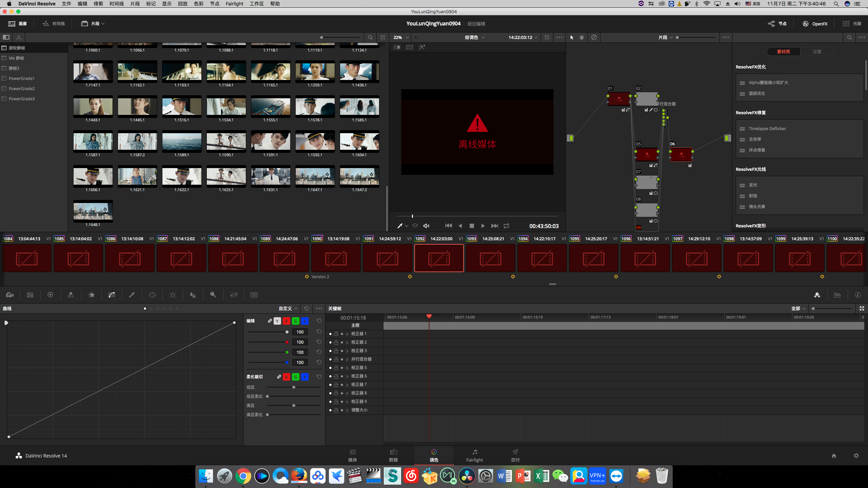Open the Tracker palette
The width and height of the screenshot is (868, 488).
(x=173, y=295)
